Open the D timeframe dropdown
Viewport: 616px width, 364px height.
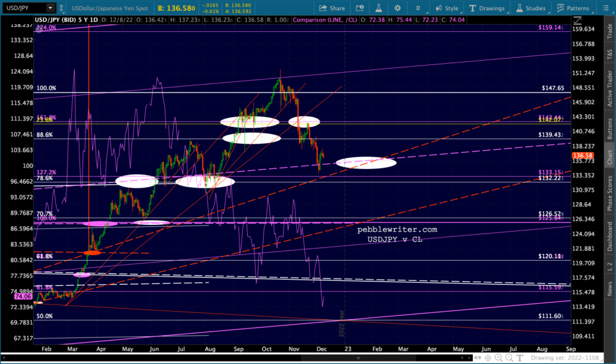pos(418,8)
